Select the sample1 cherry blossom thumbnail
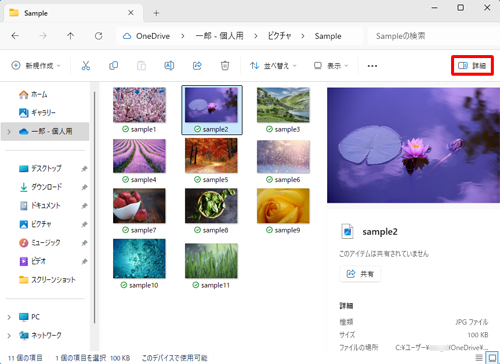Image resolution: width=500 pixels, height=364 pixels. 139,105
